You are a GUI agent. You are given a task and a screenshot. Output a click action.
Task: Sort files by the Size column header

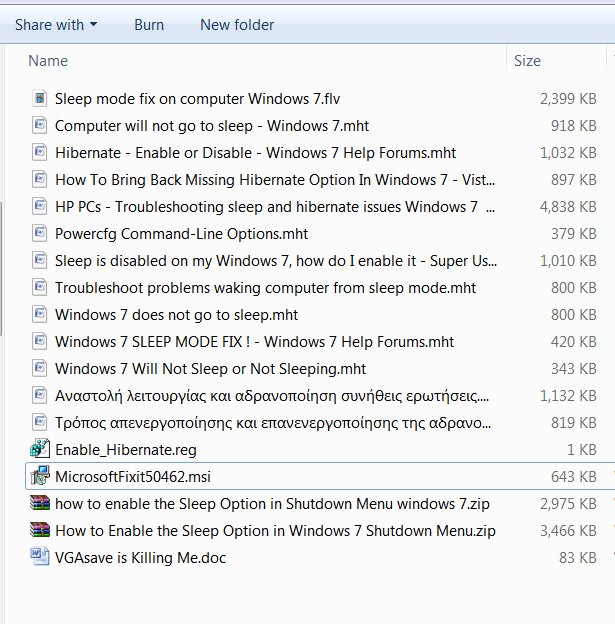[x=527, y=61]
